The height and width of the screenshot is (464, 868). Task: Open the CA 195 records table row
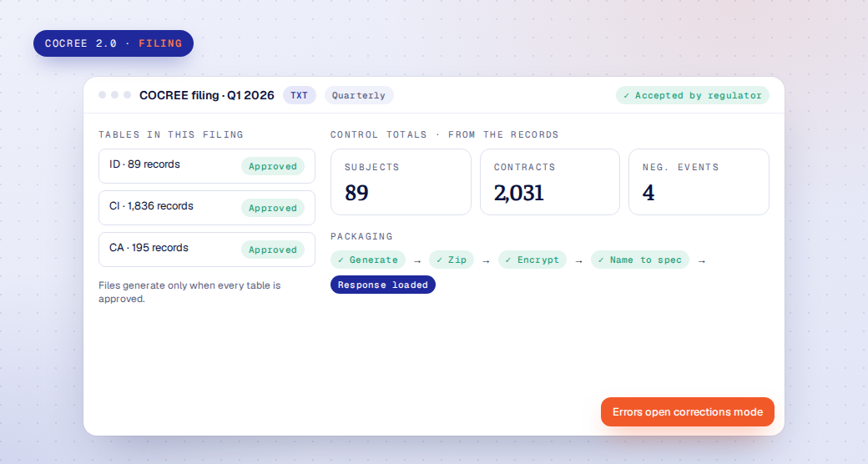click(207, 250)
